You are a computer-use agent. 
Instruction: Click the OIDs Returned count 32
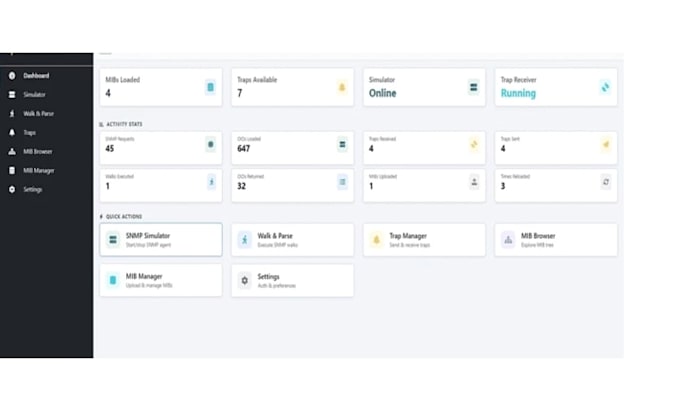[242, 186]
